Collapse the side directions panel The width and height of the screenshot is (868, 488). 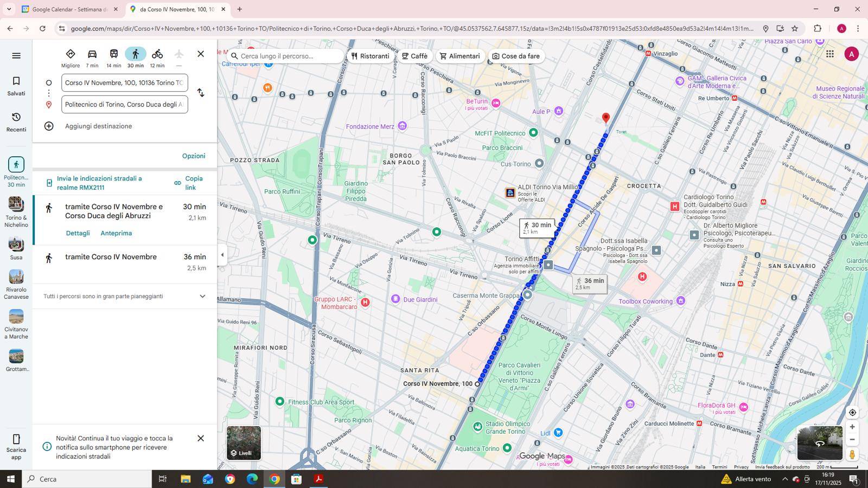(x=222, y=255)
